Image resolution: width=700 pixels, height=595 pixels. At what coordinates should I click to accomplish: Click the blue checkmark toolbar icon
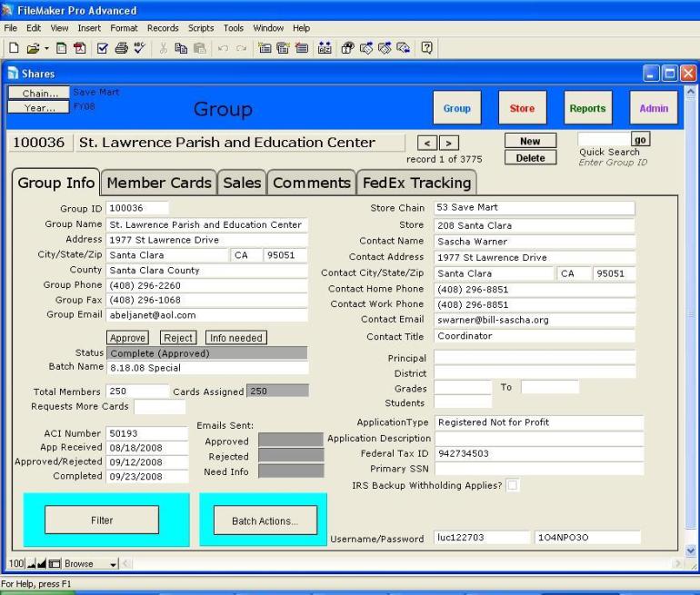click(x=102, y=48)
